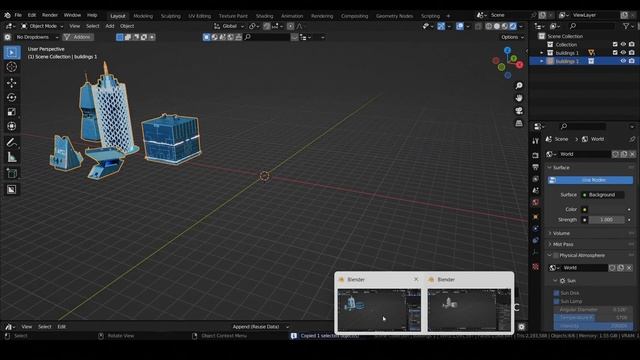Click the outliner search field
The width and height of the screenshot is (640, 360).
592,26
